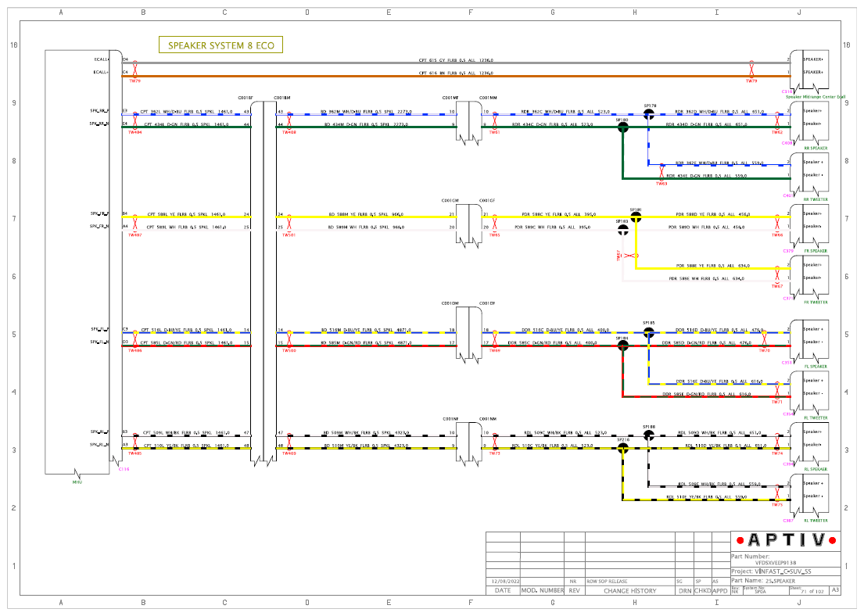The image size is (864, 616).
Task: Click the C001BM connector label
Action: [x=282, y=98]
